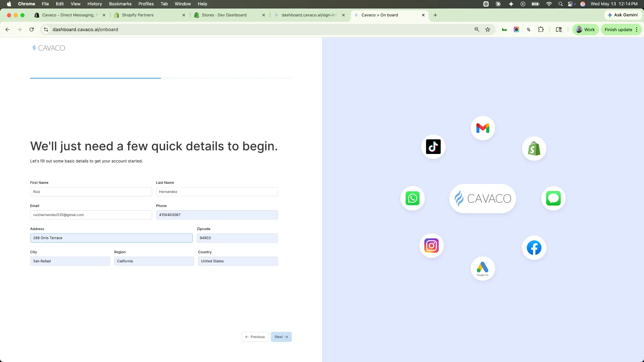Click the address bar URL

(86, 30)
